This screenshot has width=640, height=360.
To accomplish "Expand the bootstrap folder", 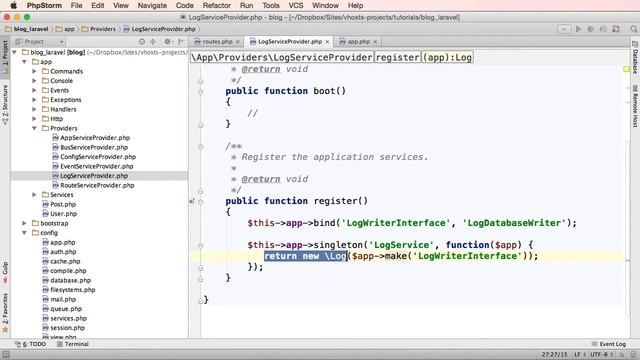I will (24, 223).
